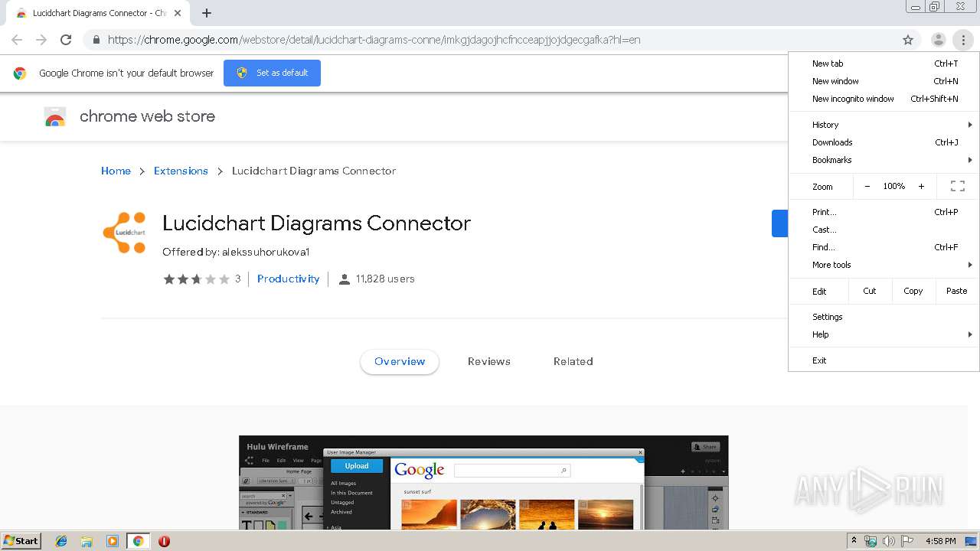The image size is (980, 551).
Task: Expand the Help submenu
Action: click(884, 334)
